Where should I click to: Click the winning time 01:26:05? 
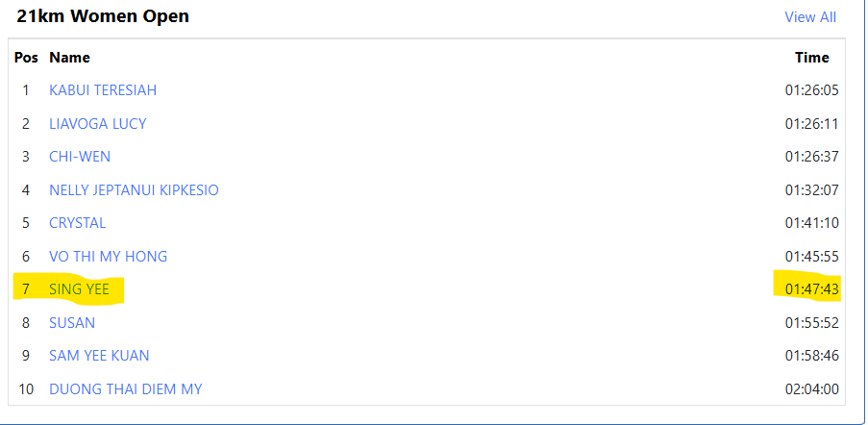click(812, 90)
